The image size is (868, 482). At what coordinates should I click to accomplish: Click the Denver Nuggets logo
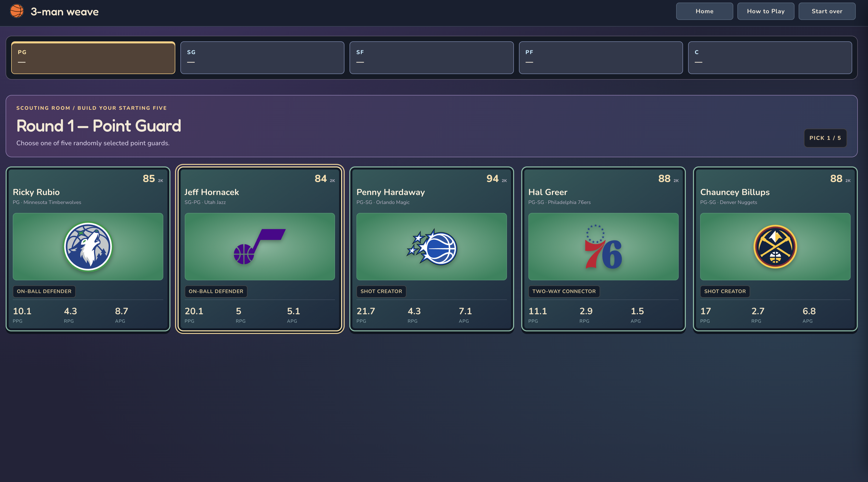[775, 247]
